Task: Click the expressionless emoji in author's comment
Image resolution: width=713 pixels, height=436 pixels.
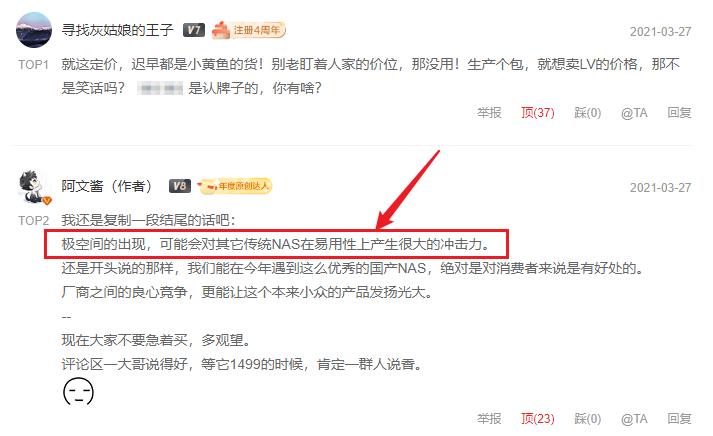Action: tap(78, 391)
